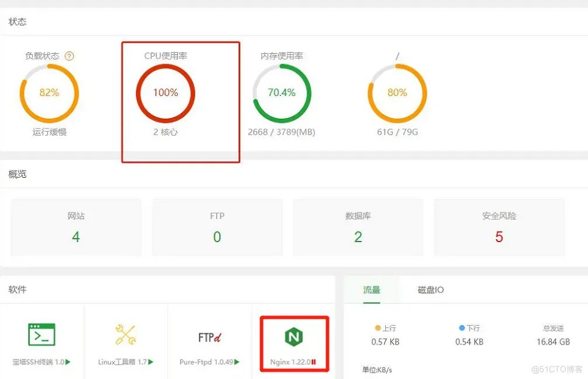The image size is (588, 379).
Task: Open the Nginx green hexagon logo
Action: (294, 336)
